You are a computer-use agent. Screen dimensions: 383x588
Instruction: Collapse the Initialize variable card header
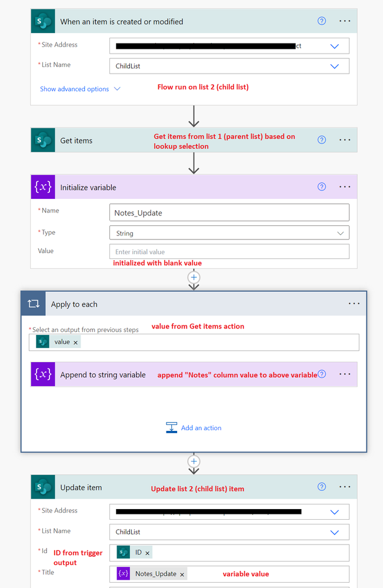tap(194, 187)
